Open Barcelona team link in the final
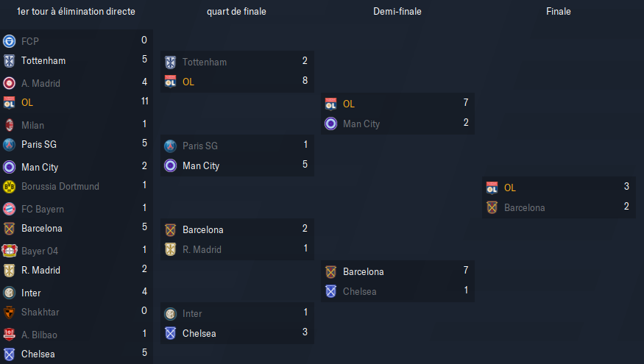644x364 pixels. point(525,207)
